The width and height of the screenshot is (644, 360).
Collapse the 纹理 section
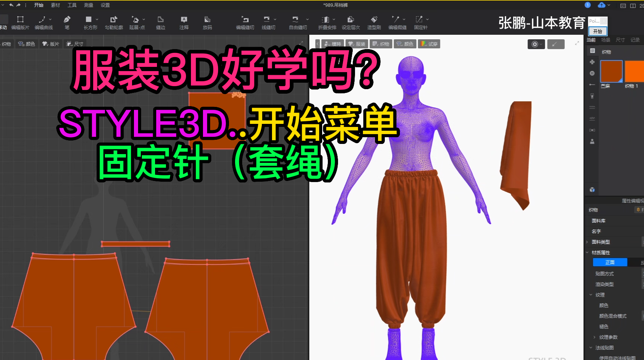click(591, 295)
